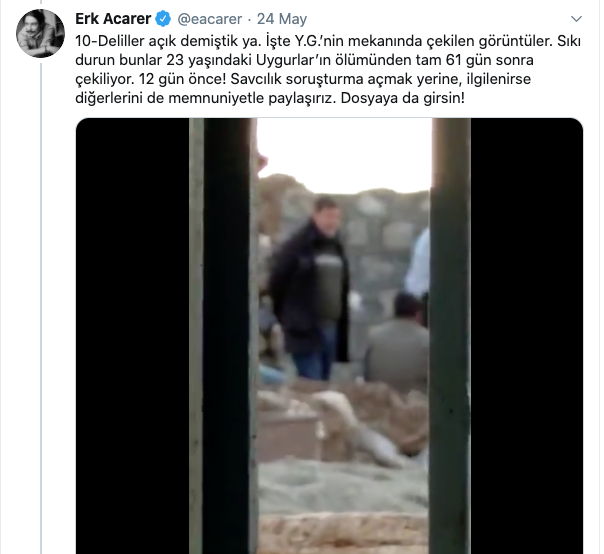Image resolution: width=604 pixels, height=554 pixels.
Task: Expand the tweet options chevron
Action: [x=576, y=18]
